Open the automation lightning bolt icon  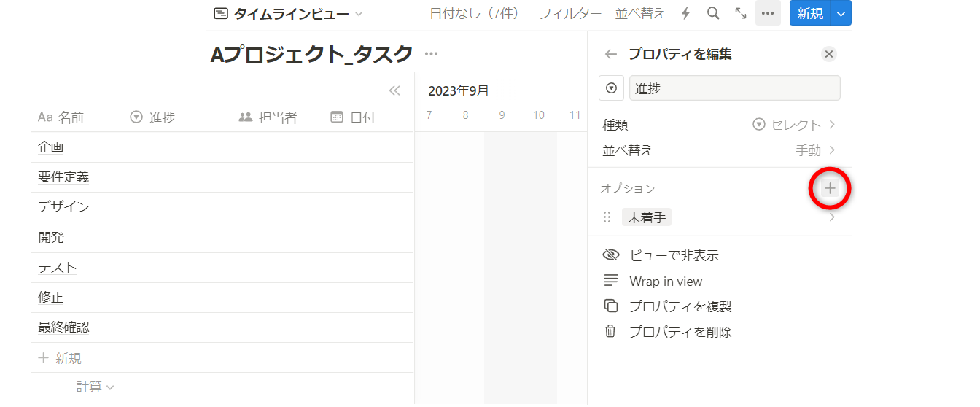[685, 13]
